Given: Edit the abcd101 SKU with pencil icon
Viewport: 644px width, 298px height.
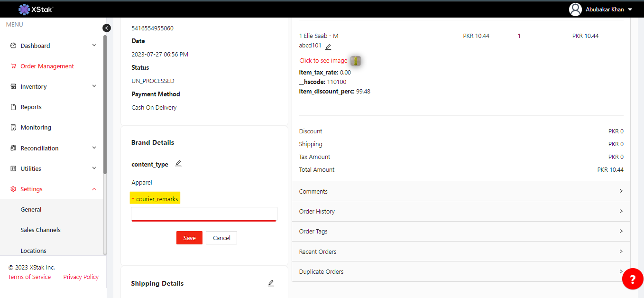Looking at the screenshot, I should (x=328, y=47).
